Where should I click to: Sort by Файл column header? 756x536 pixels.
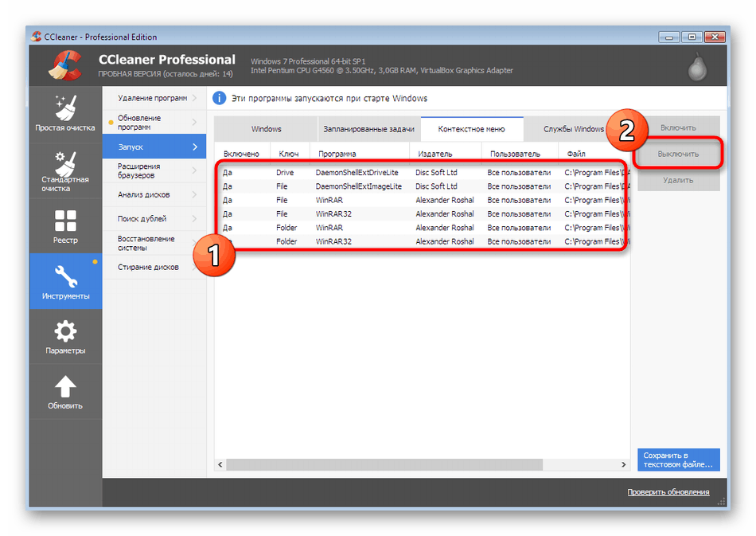click(594, 154)
